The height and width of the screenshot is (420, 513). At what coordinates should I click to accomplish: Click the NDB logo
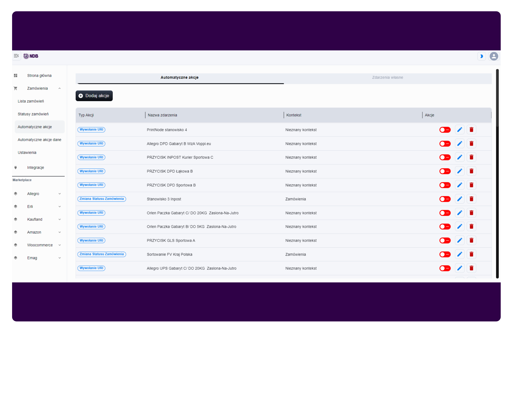click(x=31, y=56)
